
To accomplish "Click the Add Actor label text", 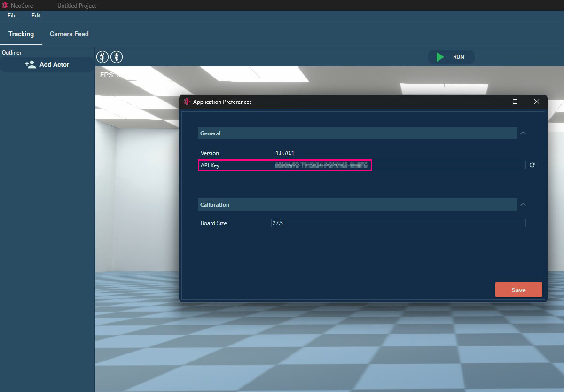I will (54, 64).
